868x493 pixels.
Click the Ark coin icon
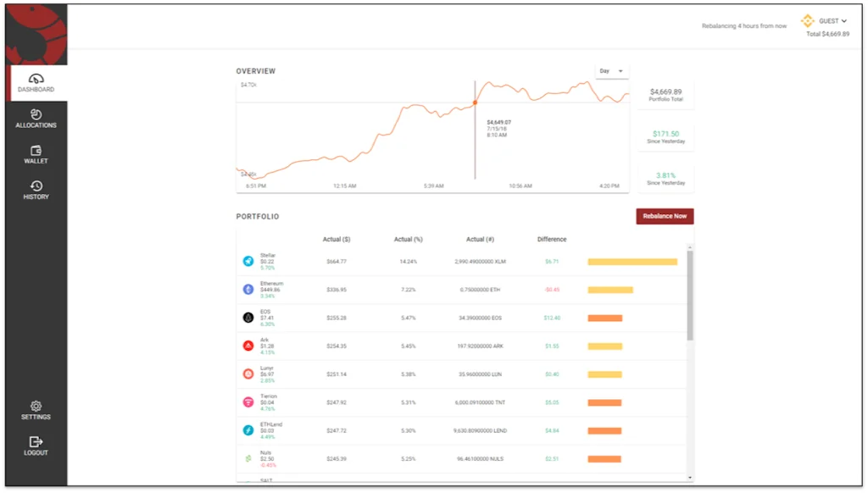tap(247, 346)
